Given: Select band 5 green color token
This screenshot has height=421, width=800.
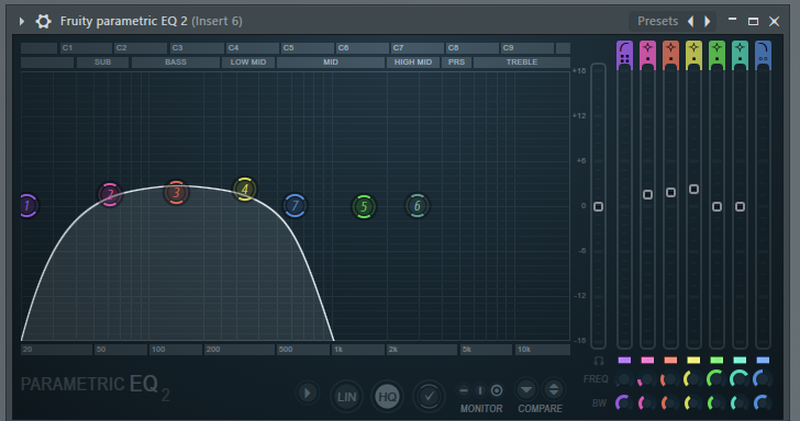Looking at the screenshot, I should 717,360.
